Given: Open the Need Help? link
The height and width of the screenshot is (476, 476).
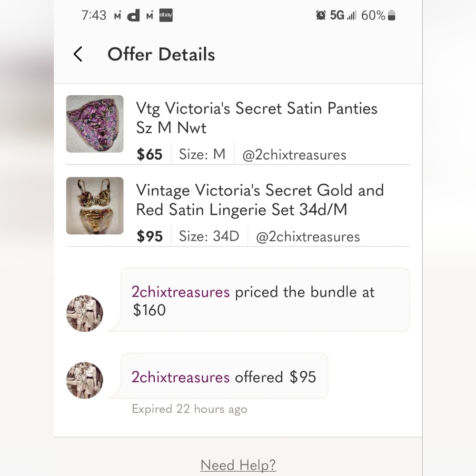Looking at the screenshot, I should 238,465.
